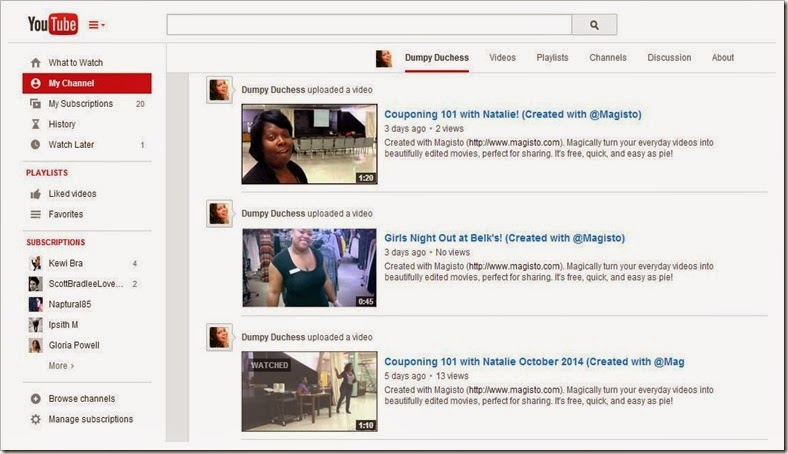
Task: Click the YouTube logo
Action: tap(52, 25)
